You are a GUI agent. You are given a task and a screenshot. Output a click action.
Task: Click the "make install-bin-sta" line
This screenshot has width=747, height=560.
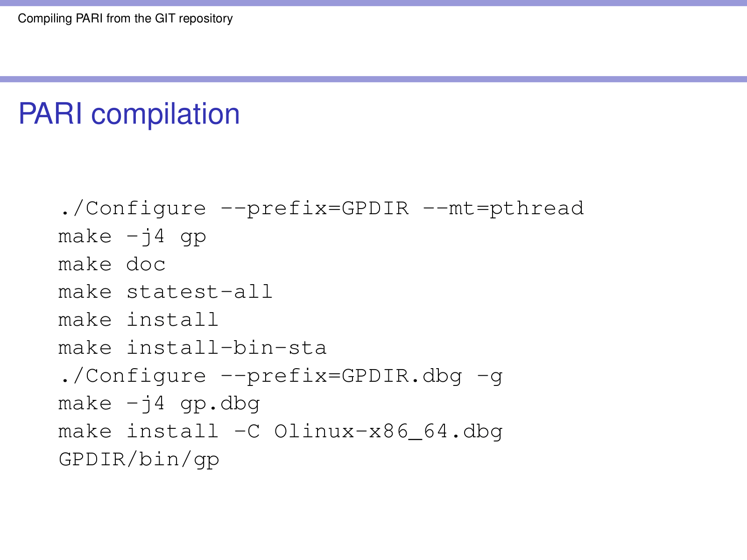point(192,348)
